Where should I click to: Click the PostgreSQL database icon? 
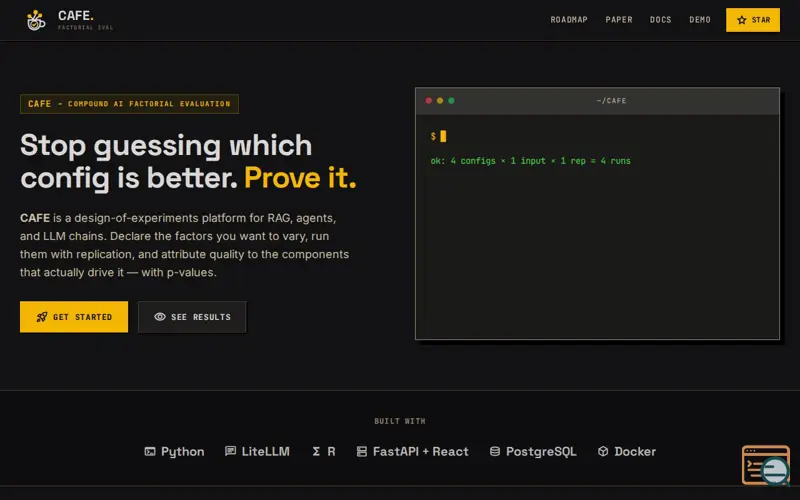point(494,452)
